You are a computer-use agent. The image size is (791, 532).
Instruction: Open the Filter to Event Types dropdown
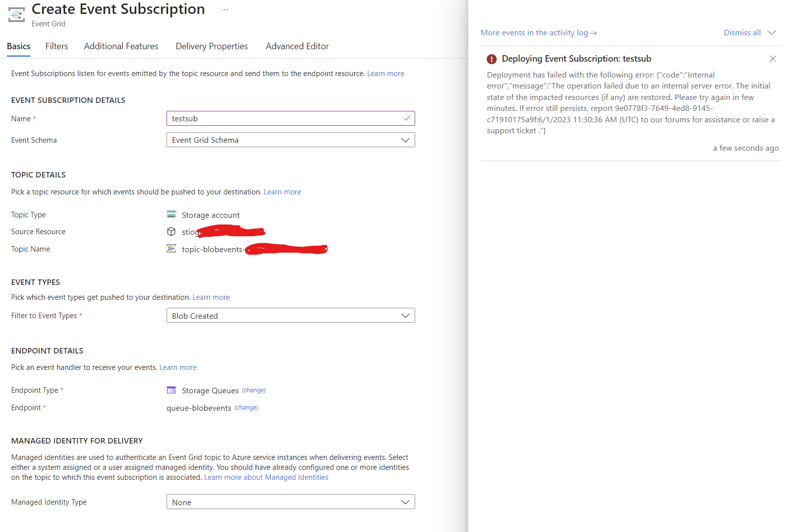tap(290, 315)
